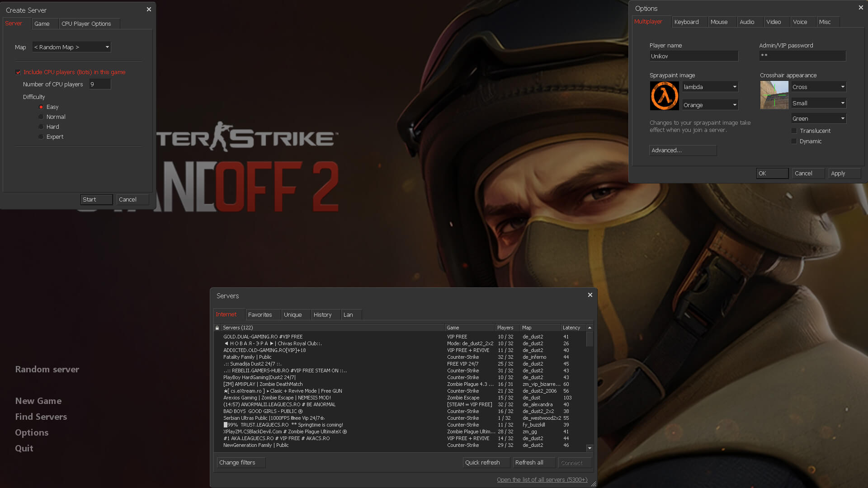Click the Servers window resize grip

coord(594,484)
